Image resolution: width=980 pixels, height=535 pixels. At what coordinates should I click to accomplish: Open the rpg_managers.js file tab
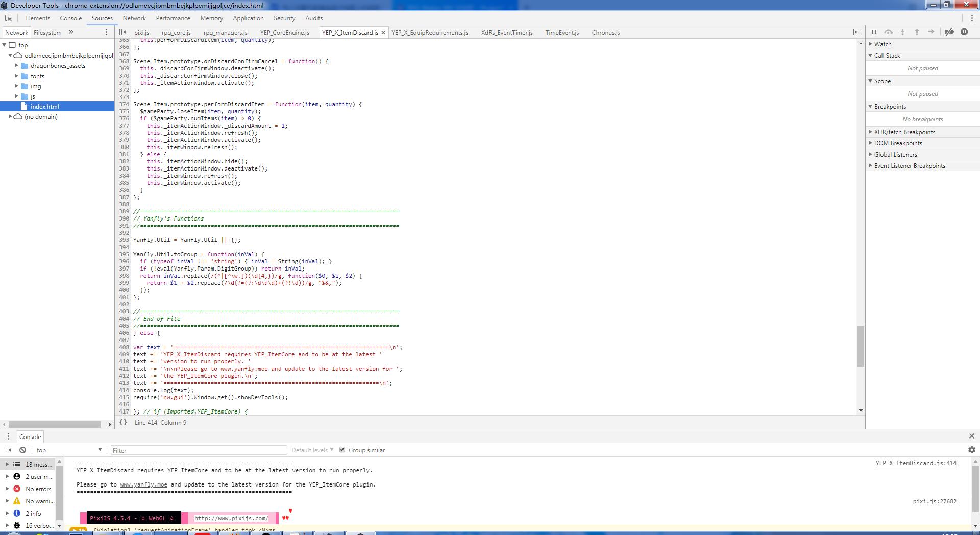click(225, 32)
